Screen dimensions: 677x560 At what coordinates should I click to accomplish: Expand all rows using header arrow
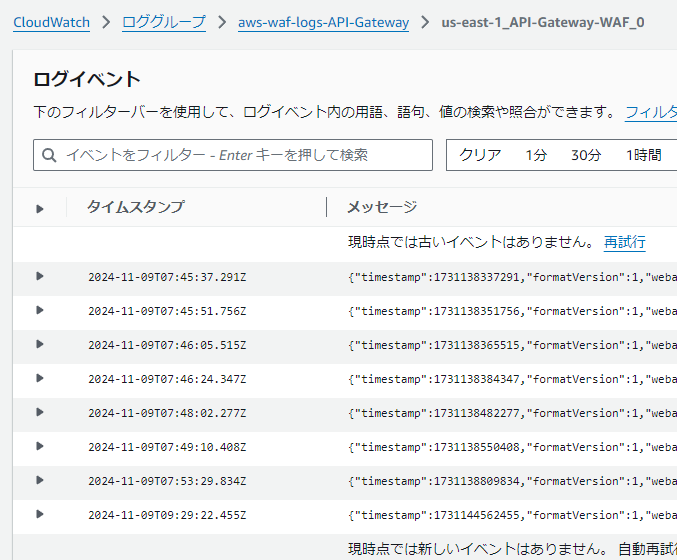40,209
